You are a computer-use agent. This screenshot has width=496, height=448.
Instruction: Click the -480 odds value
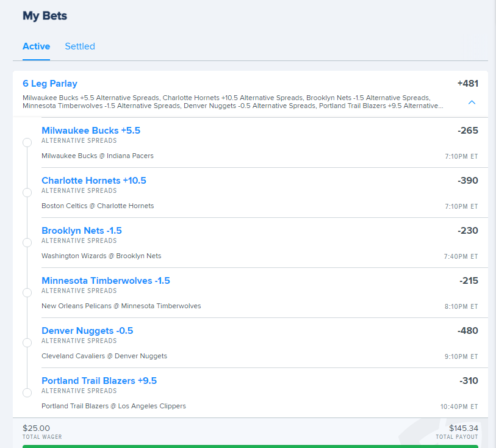click(467, 330)
